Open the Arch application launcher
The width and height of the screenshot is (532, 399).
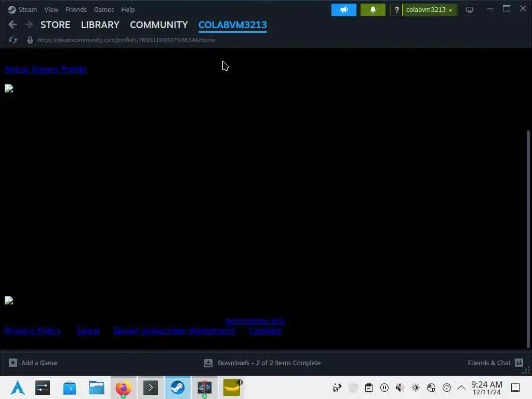[17, 388]
